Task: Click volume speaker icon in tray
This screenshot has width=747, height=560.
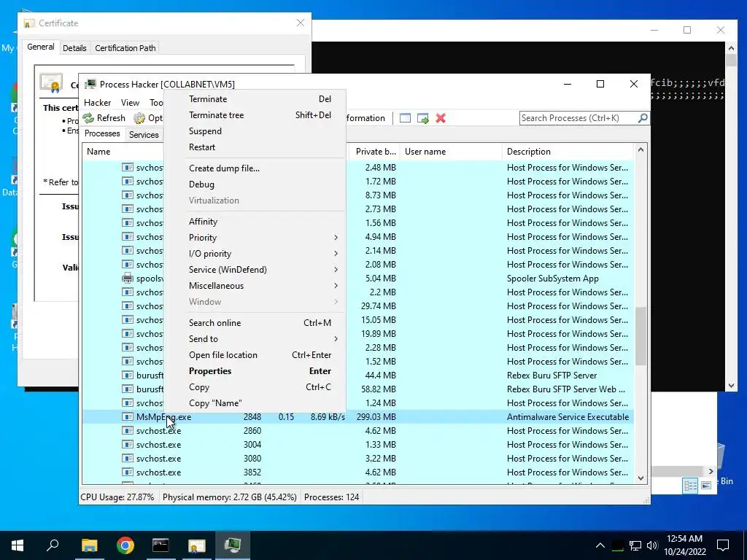Action: (652, 545)
